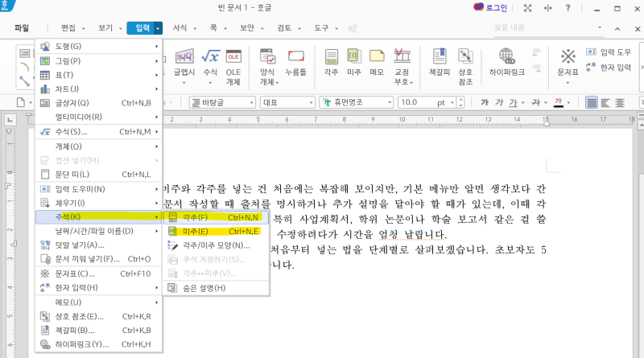Expand the underline style dropdown arrow
Screen dimensions: 644x358
(x=522, y=103)
